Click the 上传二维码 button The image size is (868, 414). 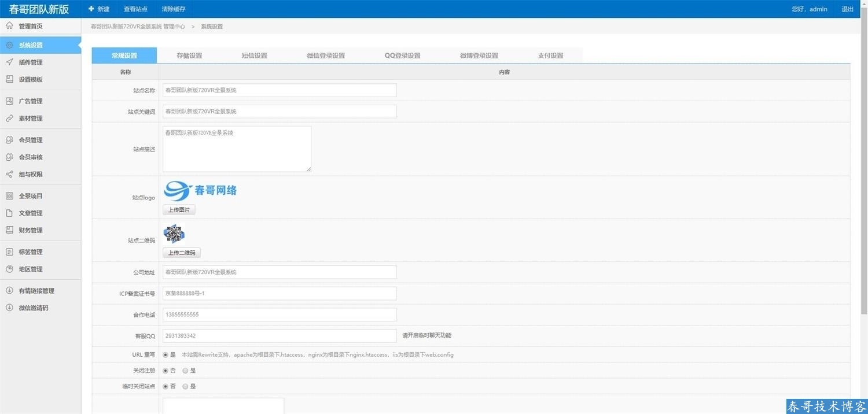[x=182, y=253]
